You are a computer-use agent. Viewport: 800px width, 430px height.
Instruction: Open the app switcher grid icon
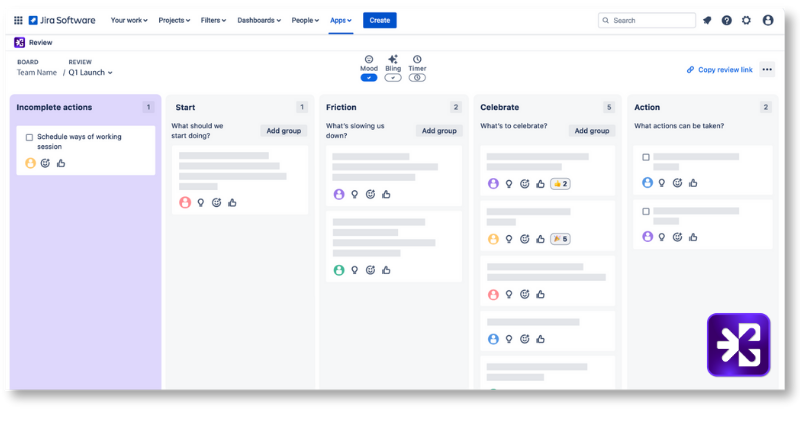[18, 20]
